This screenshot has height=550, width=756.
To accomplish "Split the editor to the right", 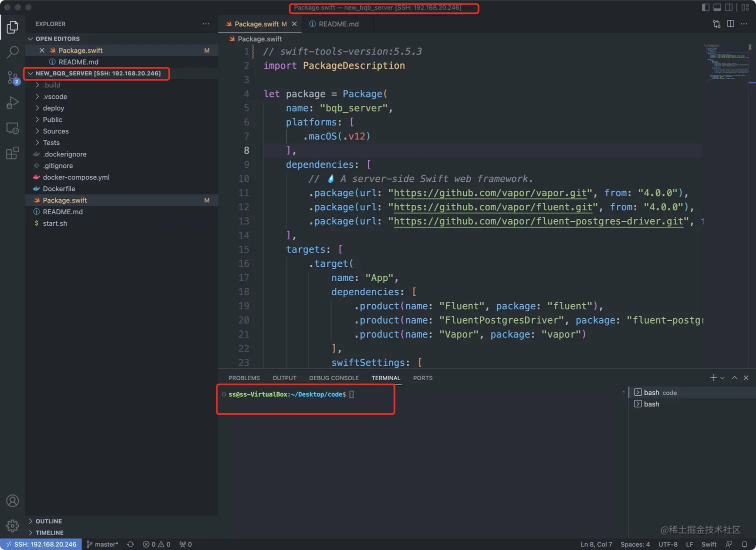I will click(x=730, y=24).
